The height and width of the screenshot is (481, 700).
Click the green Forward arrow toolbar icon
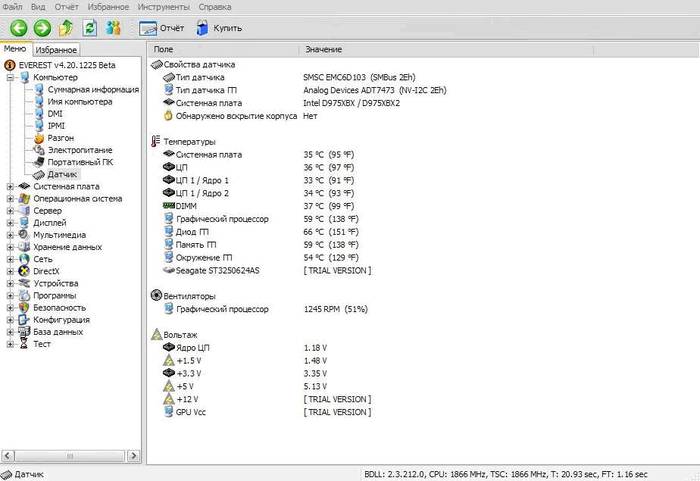pos(41,27)
